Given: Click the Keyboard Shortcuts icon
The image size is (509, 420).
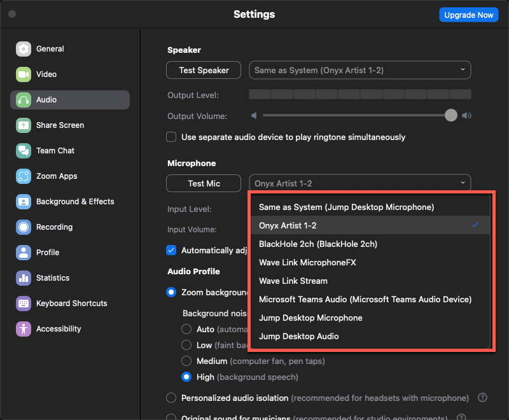Looking at the screenshot, I should click(x=24, y=304).
